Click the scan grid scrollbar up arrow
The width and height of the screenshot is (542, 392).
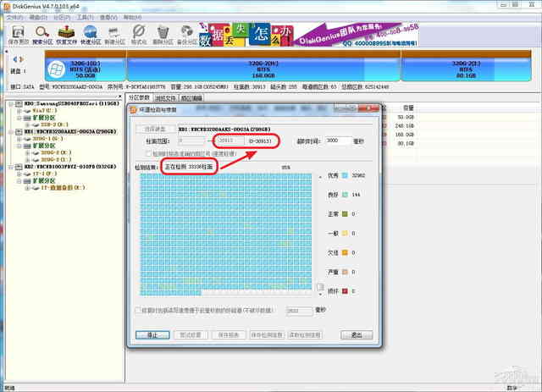click(320, 177)
